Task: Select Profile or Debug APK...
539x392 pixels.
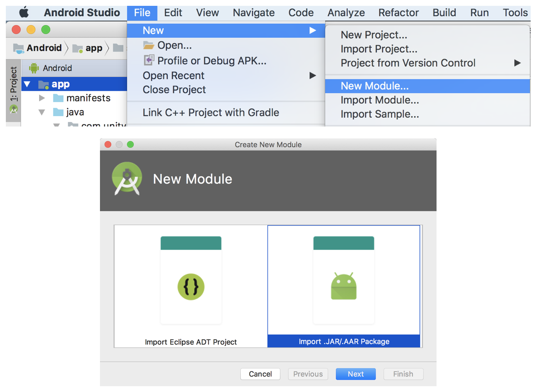Action: point(226,61)
